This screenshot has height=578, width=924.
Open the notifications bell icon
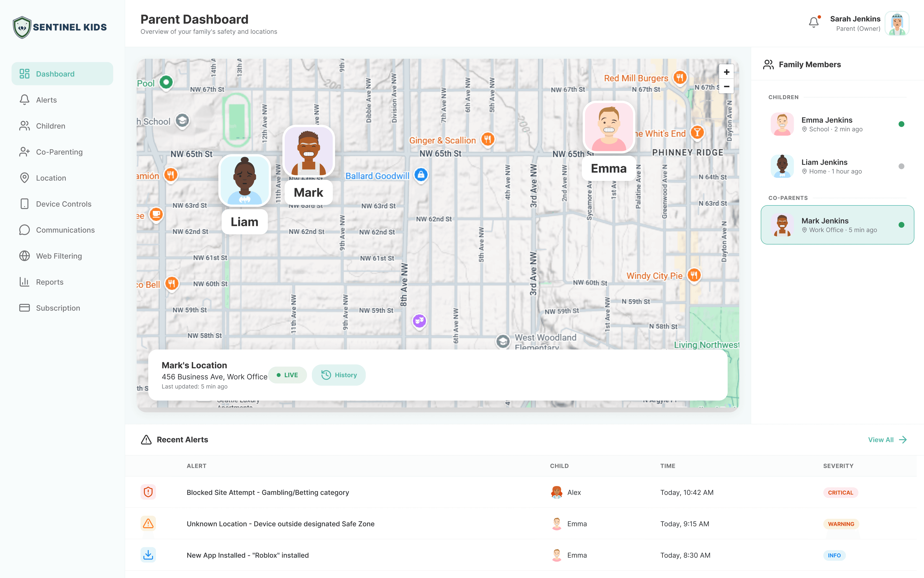(814, 23)
